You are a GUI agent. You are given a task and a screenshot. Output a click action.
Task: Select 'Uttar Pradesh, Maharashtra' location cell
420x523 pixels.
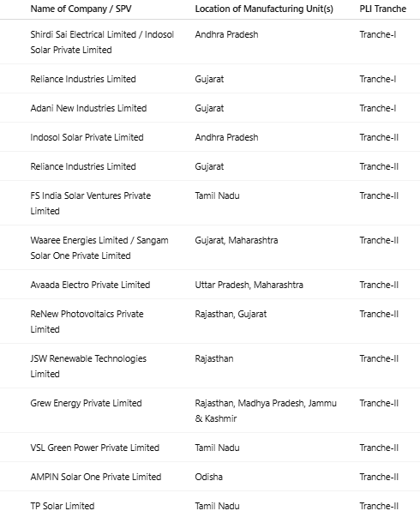[x=249, y=285]
